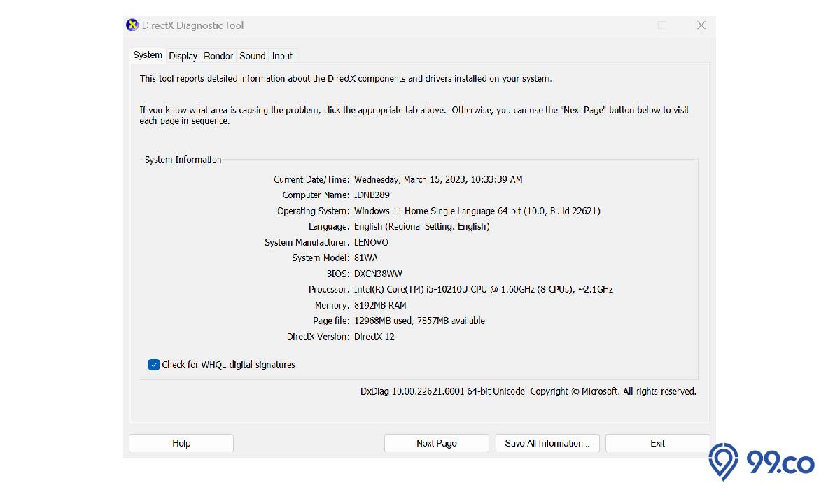
Task: Click the Next Page button
Action: tap(437, 443)
